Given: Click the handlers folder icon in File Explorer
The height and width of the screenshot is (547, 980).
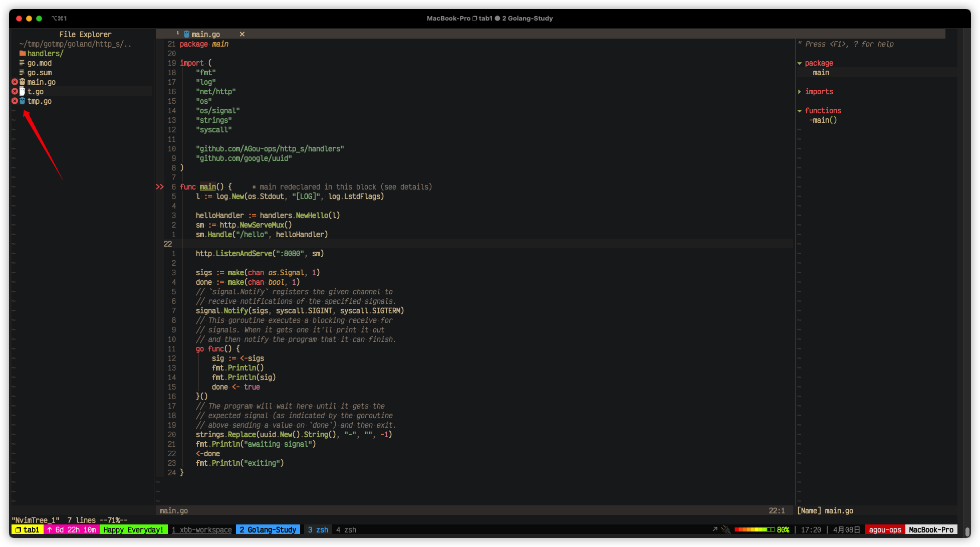Looking at the screenshot, I should (x=24, y=53).
